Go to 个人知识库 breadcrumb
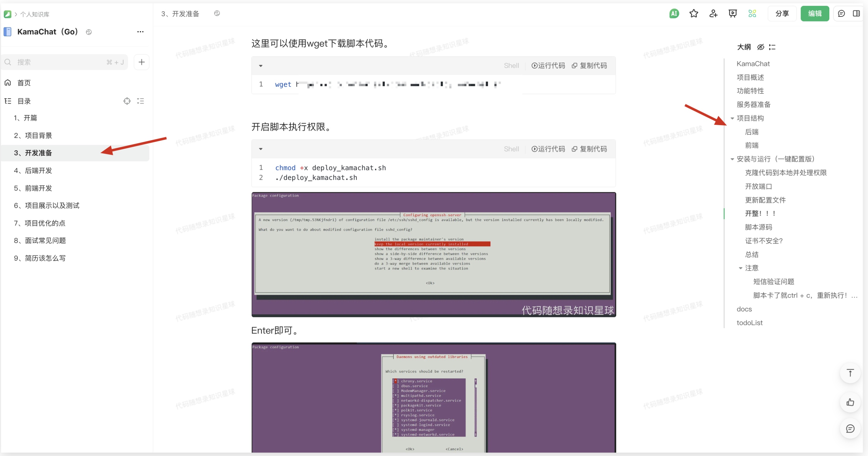 coord(35,14)
